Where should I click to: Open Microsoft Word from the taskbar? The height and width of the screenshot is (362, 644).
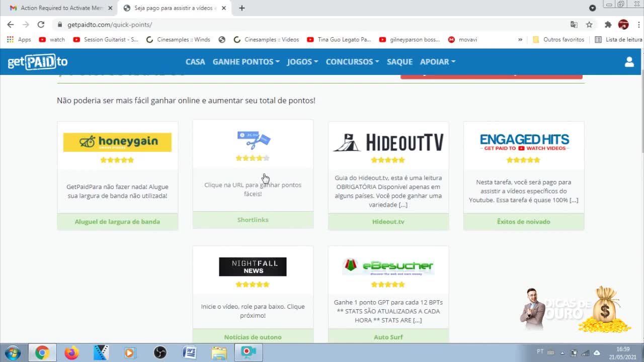[x=190, y=353]
